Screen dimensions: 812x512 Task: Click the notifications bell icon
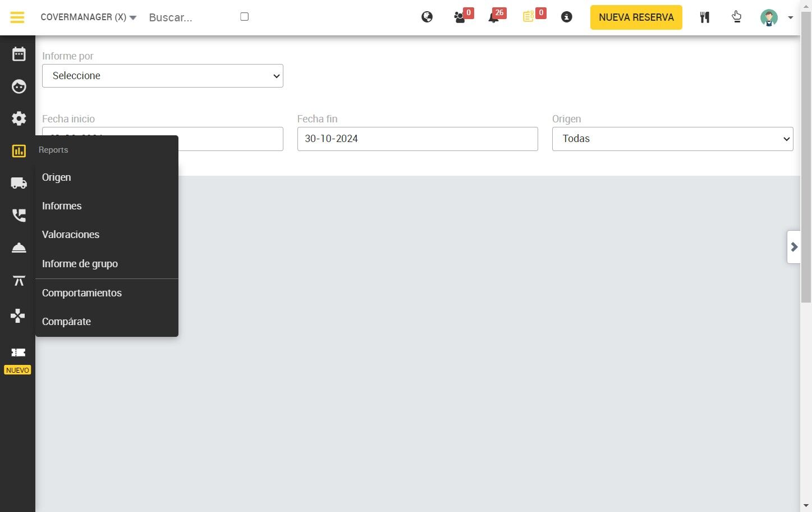[494, 17]
